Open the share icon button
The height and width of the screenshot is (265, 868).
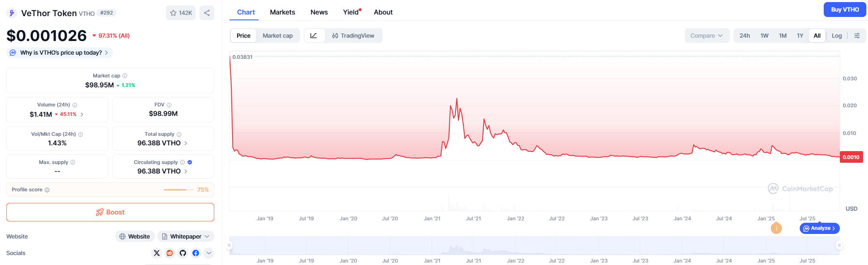click(207, 13)
